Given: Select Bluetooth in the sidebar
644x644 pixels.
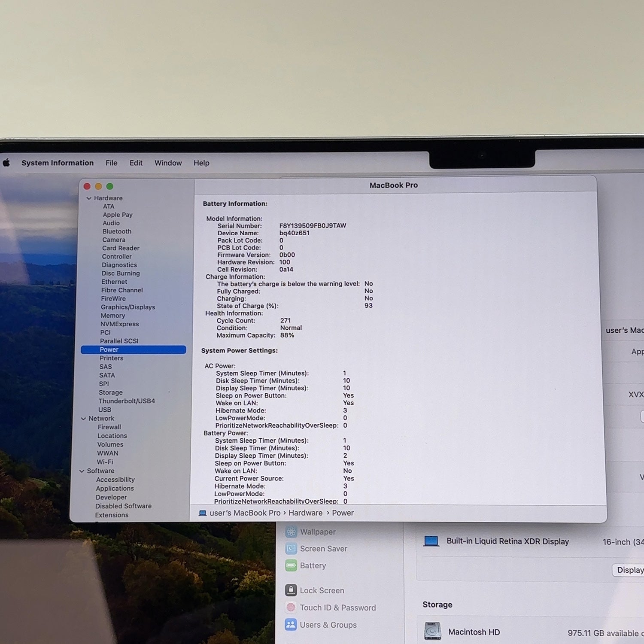Looking at the screenshot, I should point(117,231).
